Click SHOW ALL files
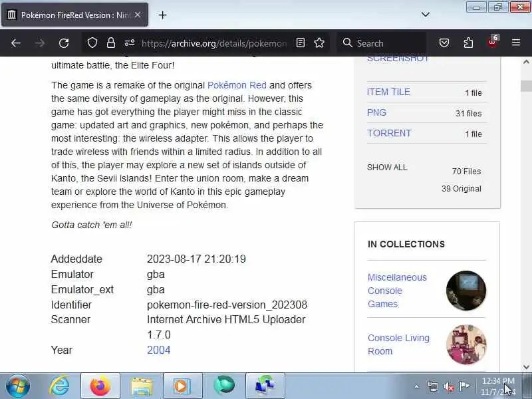 (387, 168)
